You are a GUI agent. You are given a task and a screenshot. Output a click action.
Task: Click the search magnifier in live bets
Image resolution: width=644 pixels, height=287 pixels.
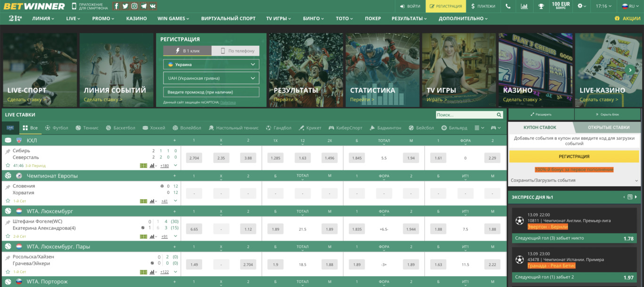(x=499, y=115)
